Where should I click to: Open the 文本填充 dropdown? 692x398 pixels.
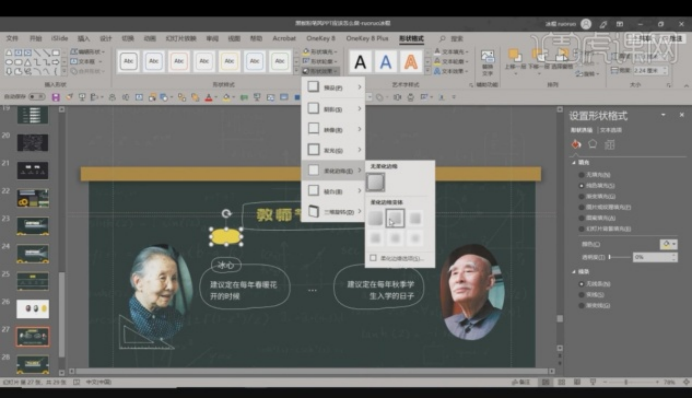click(x=451, y=52)
